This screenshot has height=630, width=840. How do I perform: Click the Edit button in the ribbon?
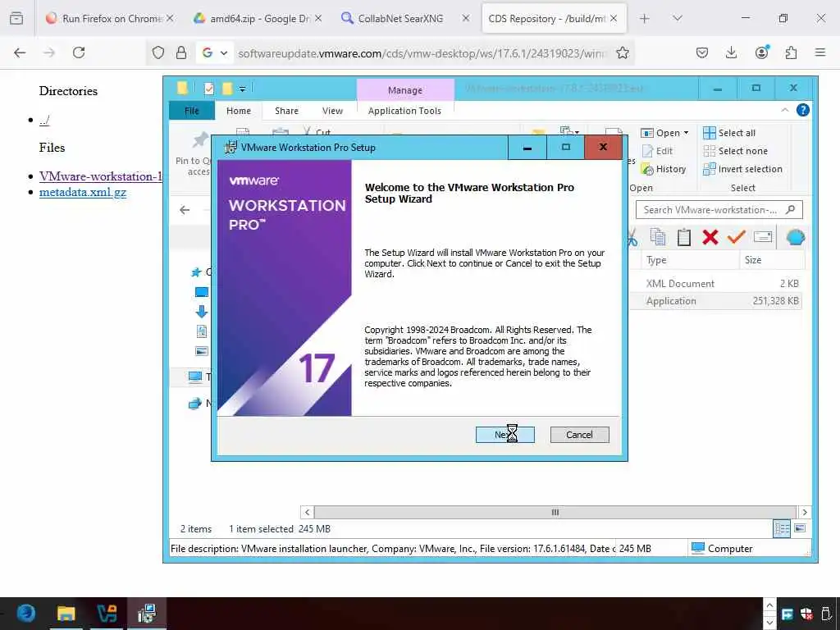coord(657,151)
